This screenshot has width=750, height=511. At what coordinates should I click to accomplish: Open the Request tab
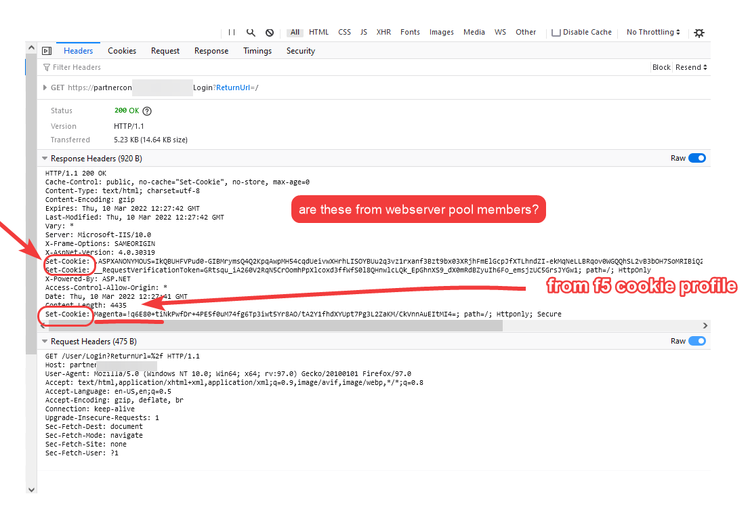tap(165, 51)
